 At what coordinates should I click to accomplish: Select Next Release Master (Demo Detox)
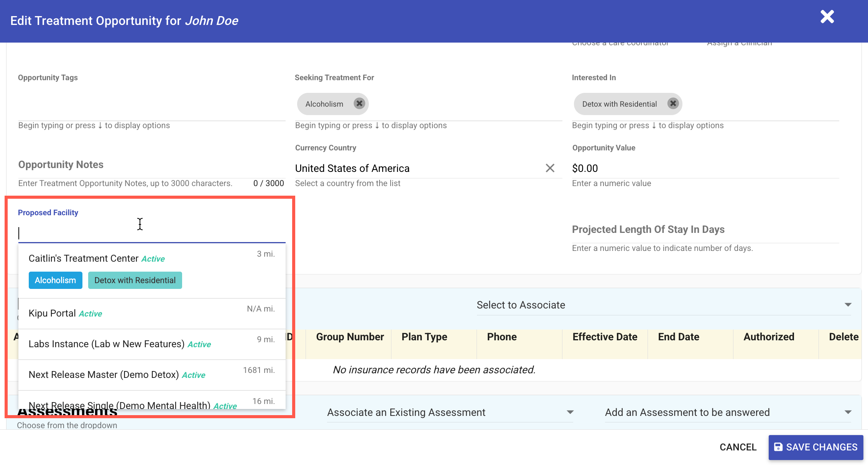coord(104,375)
